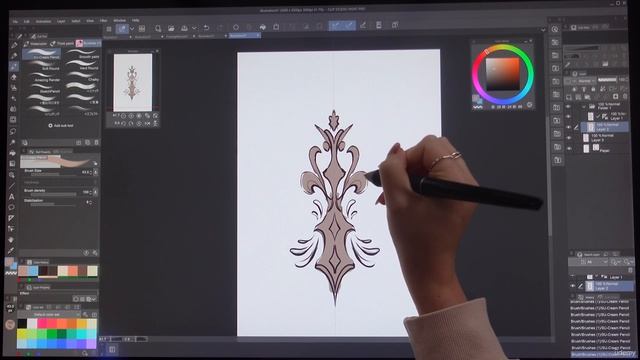The image size is (640, 360).
Task: Click the Open file folder icon
Action: pyautogui.click(x=171, y=28)
